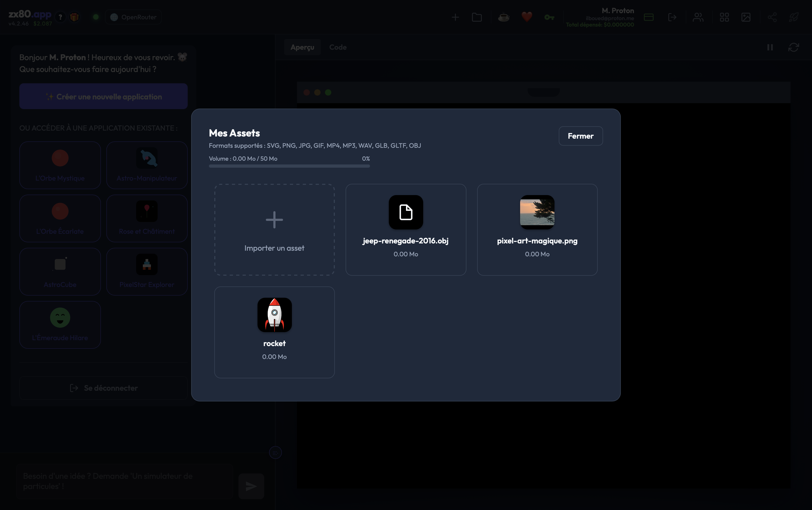
Task: Click the logout arrow icon in header
Action: [672, 17]
